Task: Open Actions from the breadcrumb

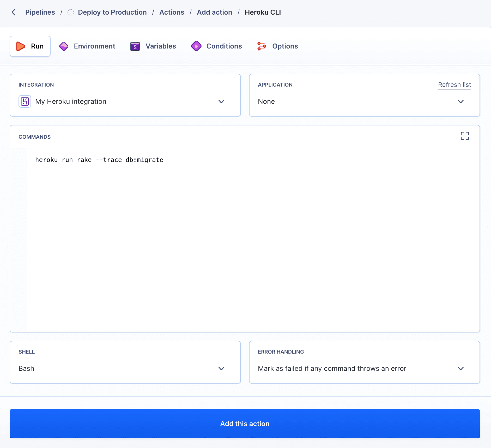Action: [172, 12]
